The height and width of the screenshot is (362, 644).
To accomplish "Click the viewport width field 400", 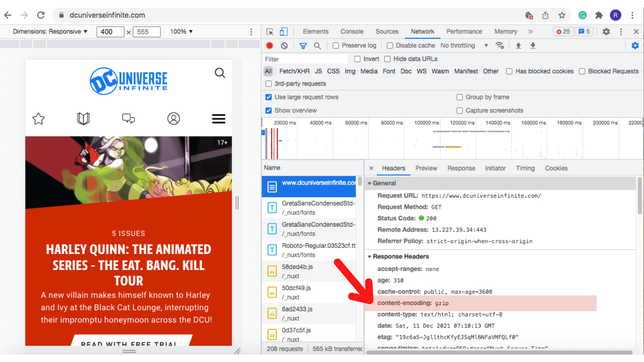I will (110, 32).
